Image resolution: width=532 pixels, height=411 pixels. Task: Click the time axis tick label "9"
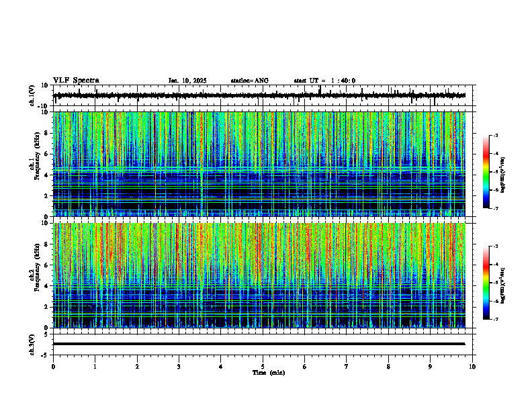[x=430, y=367]
